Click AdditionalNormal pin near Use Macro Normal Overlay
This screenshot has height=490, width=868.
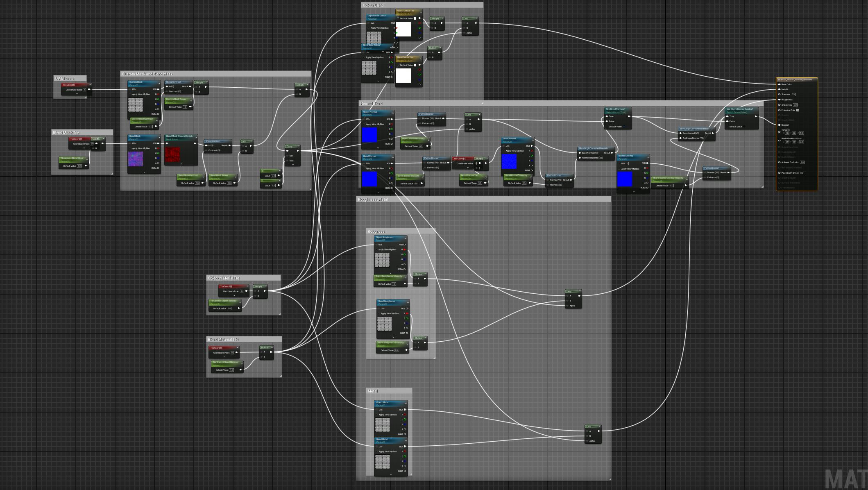(680, 138)
